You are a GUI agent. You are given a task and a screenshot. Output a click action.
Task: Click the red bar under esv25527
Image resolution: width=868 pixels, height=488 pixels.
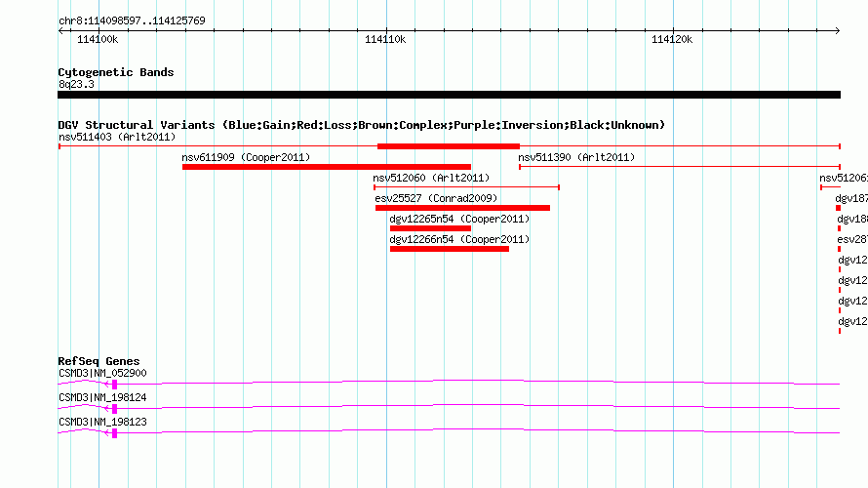coord(463,208)
